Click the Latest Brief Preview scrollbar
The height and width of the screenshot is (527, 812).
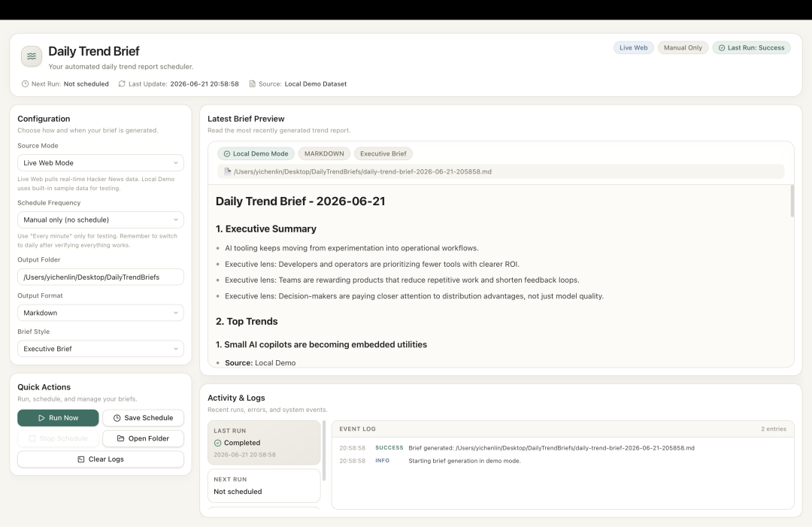click(x=792, y=201)
